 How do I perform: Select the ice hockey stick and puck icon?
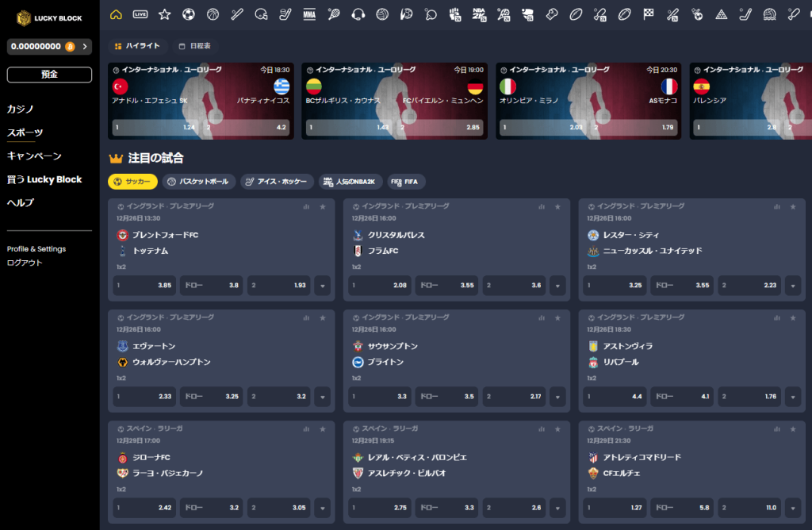[x=285, y=14]
